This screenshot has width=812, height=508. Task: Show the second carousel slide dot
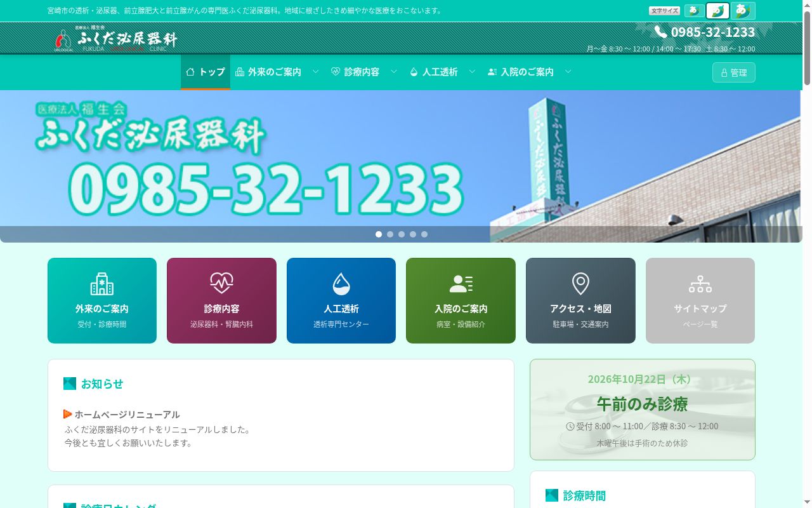tap(390, 234)
